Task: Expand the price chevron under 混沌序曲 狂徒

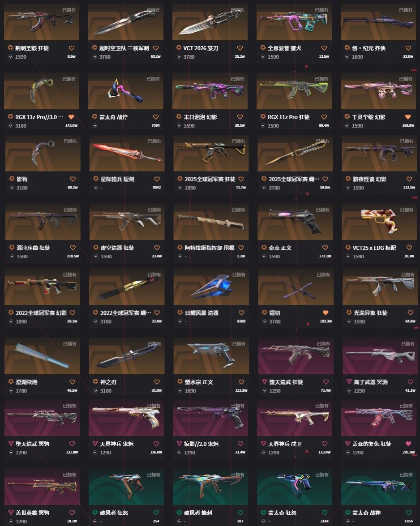Action: pyautogui.click(x=12, y=257)
